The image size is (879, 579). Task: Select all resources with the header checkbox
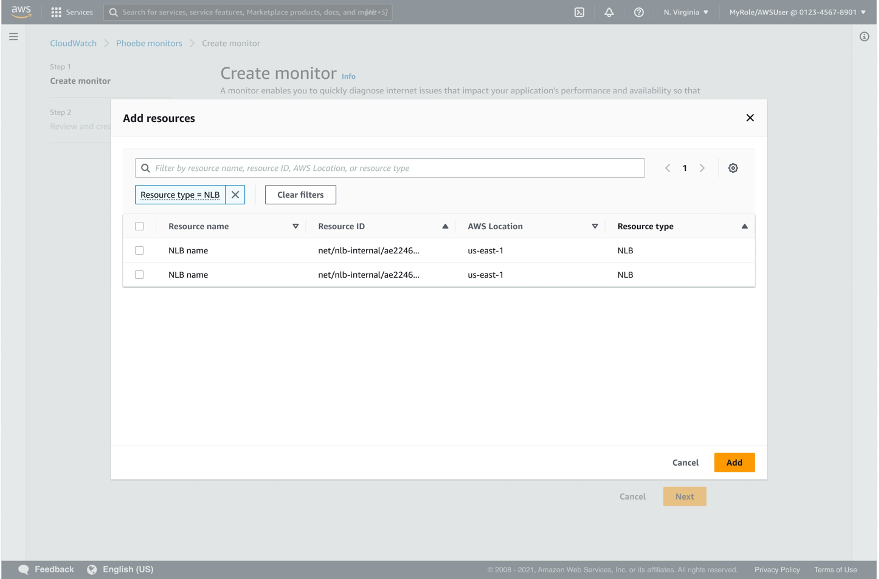(x=139, y=226)
